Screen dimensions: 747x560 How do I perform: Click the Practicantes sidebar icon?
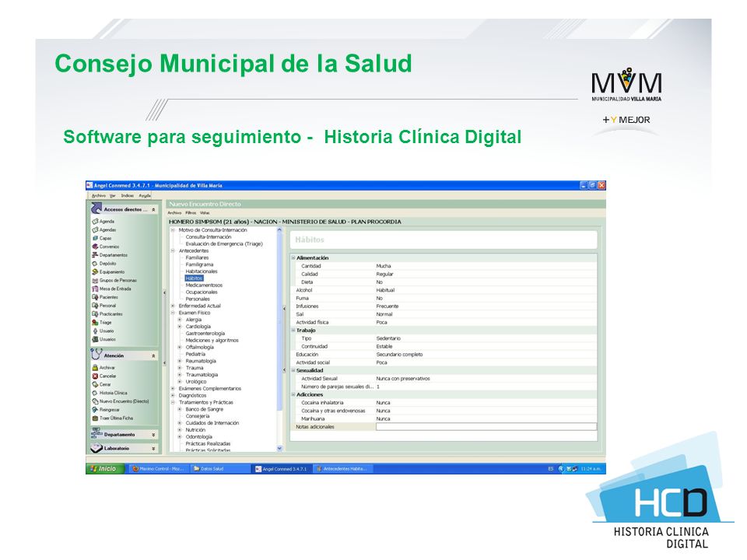[x=95, y=313]
